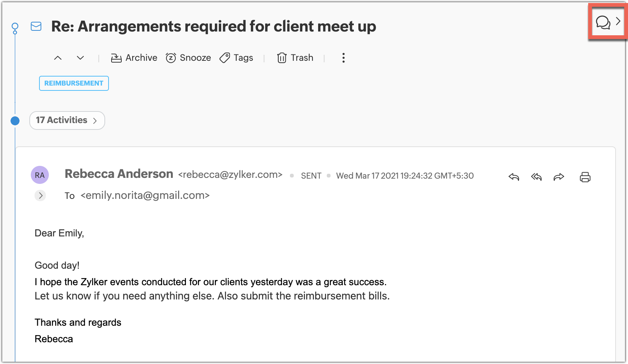Go to previous conversation with up chevron
This screenshot has width=628, height=364.
pyautogui.click(x=58, y=58)
